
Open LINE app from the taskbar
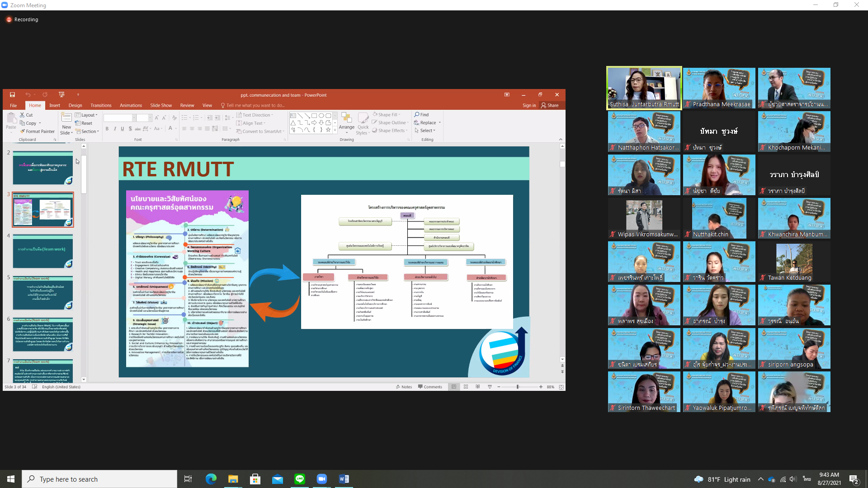click(300, 479)
